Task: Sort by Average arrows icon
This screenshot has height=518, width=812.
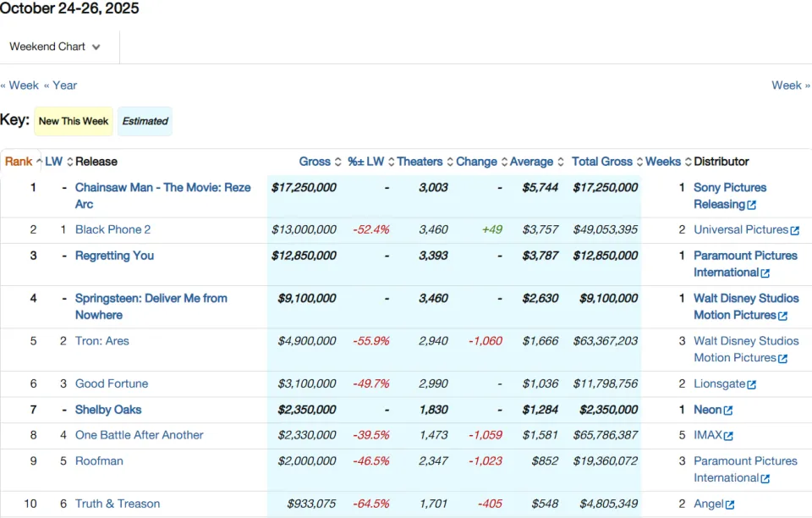Action: click(x=560, y=162)
